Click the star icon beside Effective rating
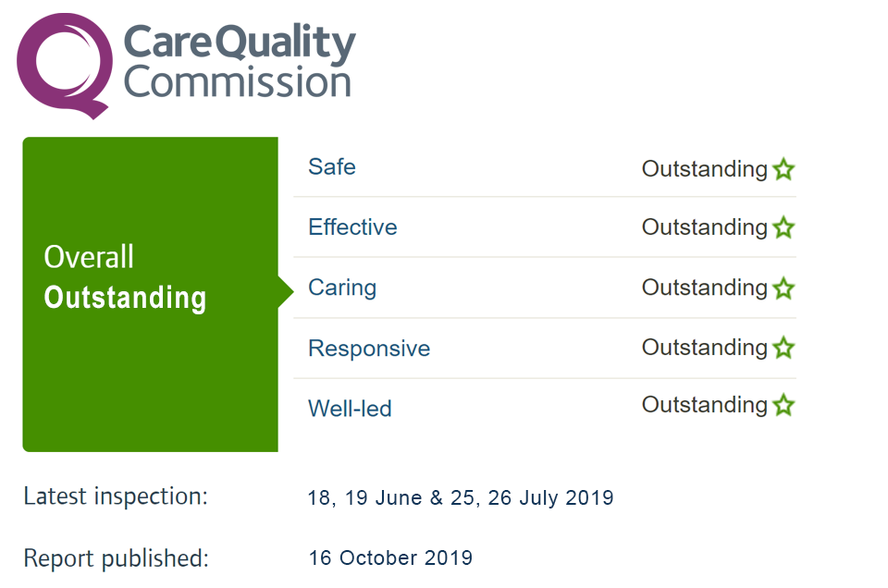The width and height of the screenshot is (888, 588). (x=783, y=227)
